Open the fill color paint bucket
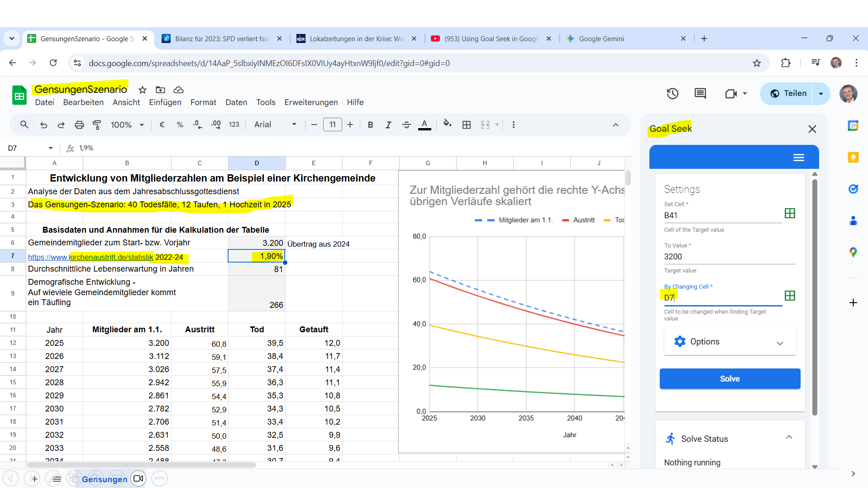This screenshot has height=488, width=868. [x=447, y=124]
